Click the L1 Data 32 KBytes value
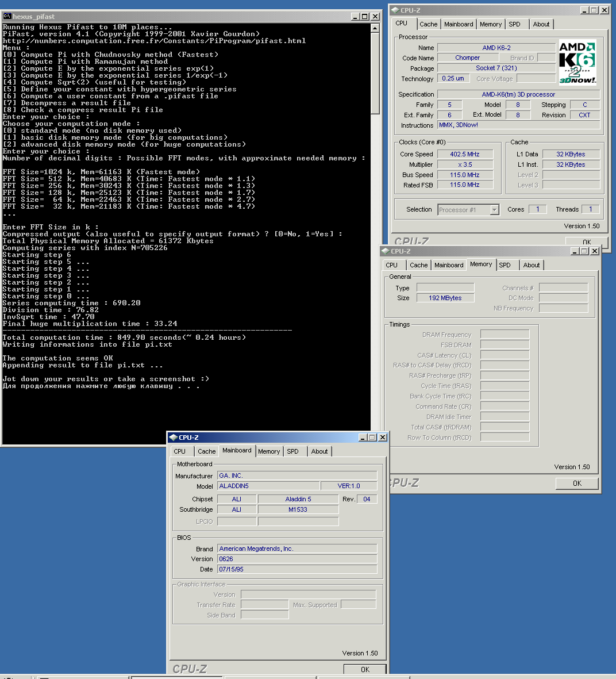 [x=571, y=154]
